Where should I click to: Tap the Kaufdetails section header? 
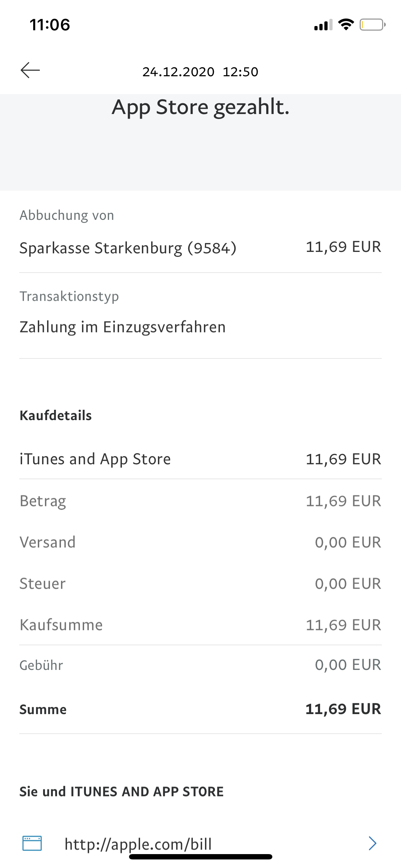(56, 415)
